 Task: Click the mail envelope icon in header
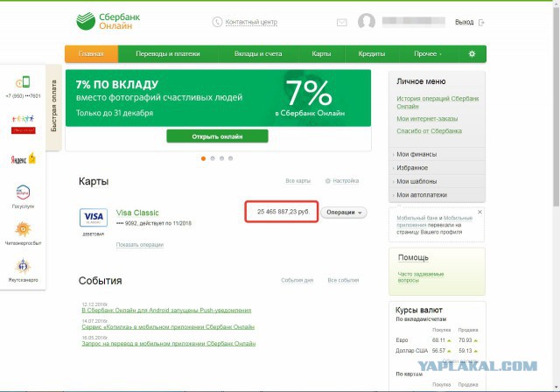pyautogui.click(x=342, y=23)
